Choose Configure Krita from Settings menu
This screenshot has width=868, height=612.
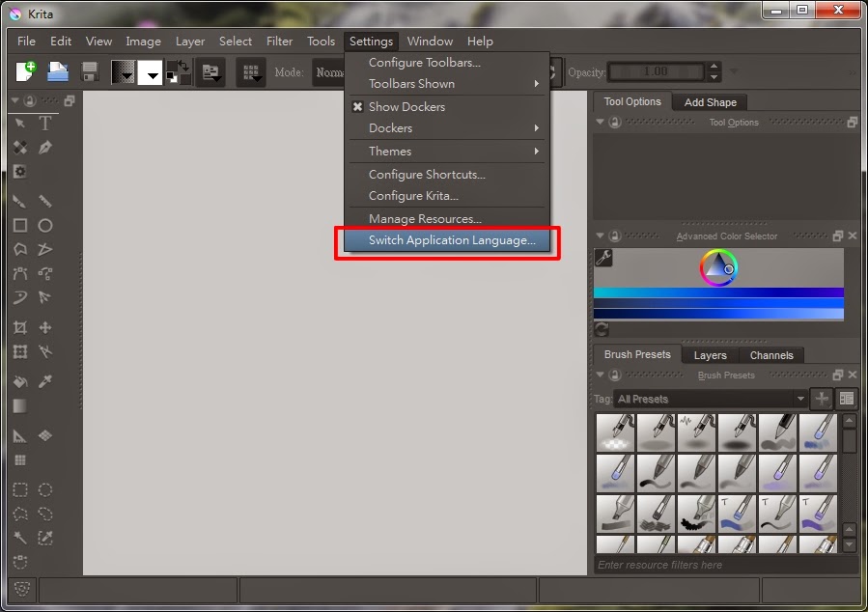447,195
